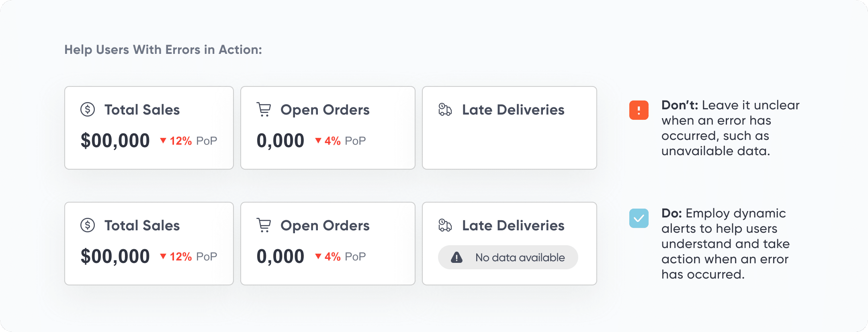This screenshot has height=332, width=868.
Task: Select the $00,000 value in the upper Total Sales card
Action: point(115,141)
